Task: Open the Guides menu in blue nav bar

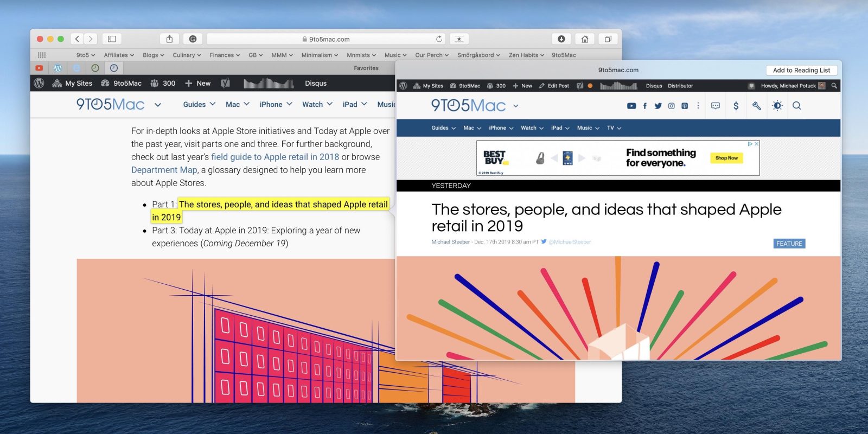Action: coord(443,128)
